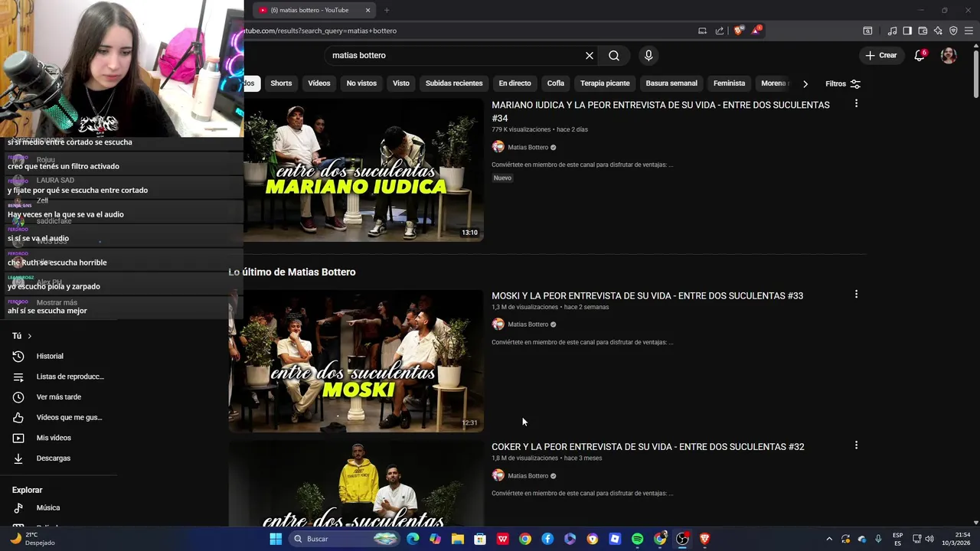Select the Terapia picante chip

(x=605, y=83)
